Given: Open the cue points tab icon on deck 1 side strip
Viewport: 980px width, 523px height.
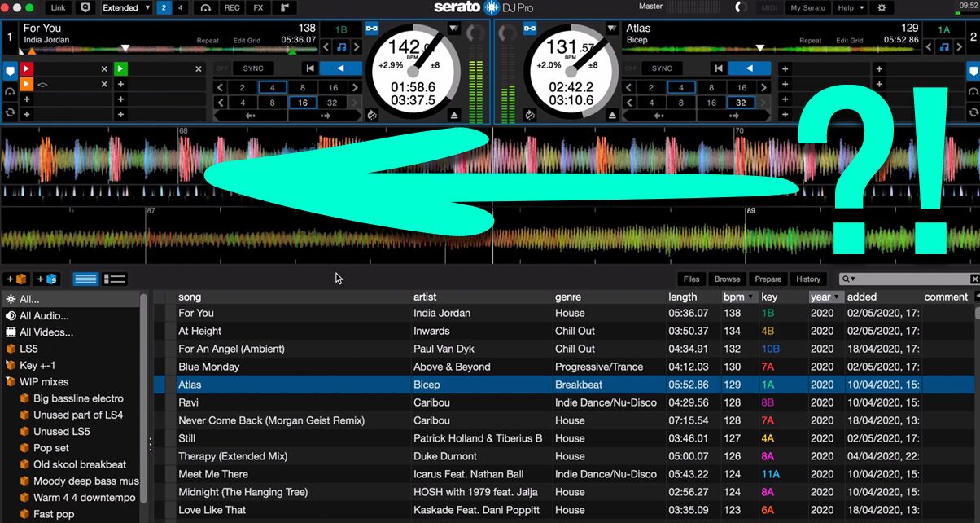Looking at the screenshot, I should (x=10, y=71).
